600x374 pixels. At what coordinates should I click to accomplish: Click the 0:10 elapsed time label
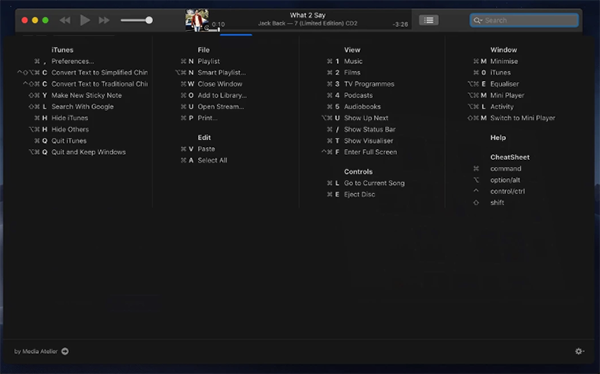[x=218, y=24]
